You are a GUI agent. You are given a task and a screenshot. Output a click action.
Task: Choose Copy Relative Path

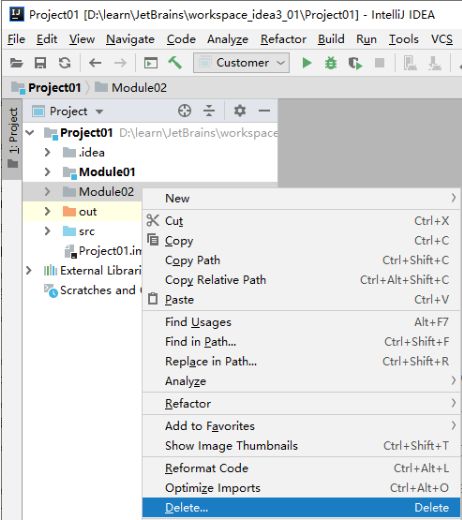[301, 280]
